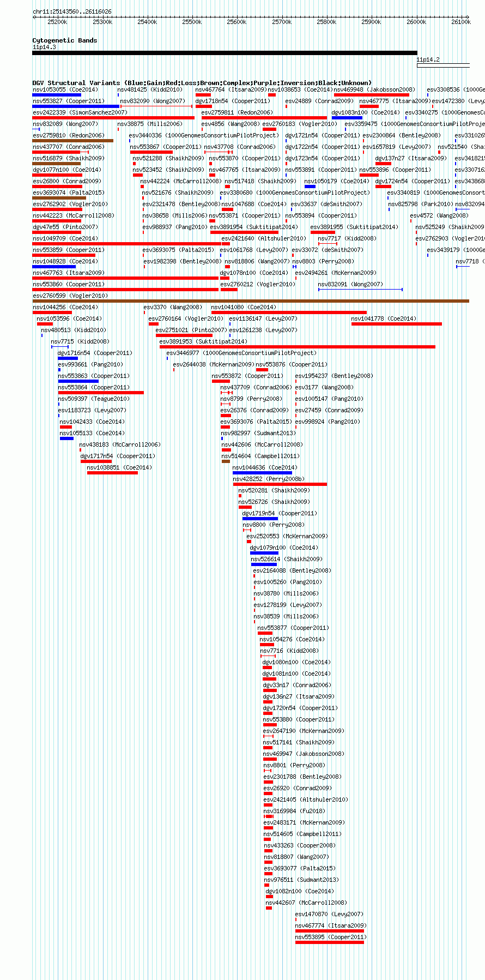Select variant esv3440336 (1000GenomesConsortiumPilotProject)
The height and width of the screenshot is (980, 485).
204,135
